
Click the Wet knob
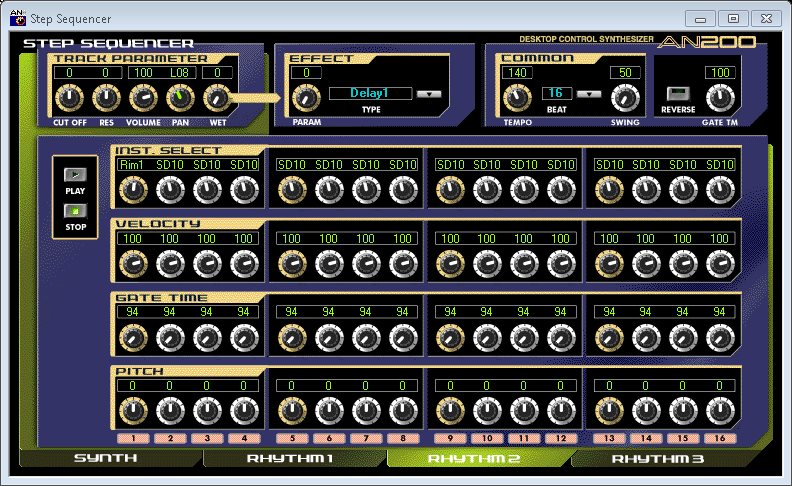coord(217,98)
